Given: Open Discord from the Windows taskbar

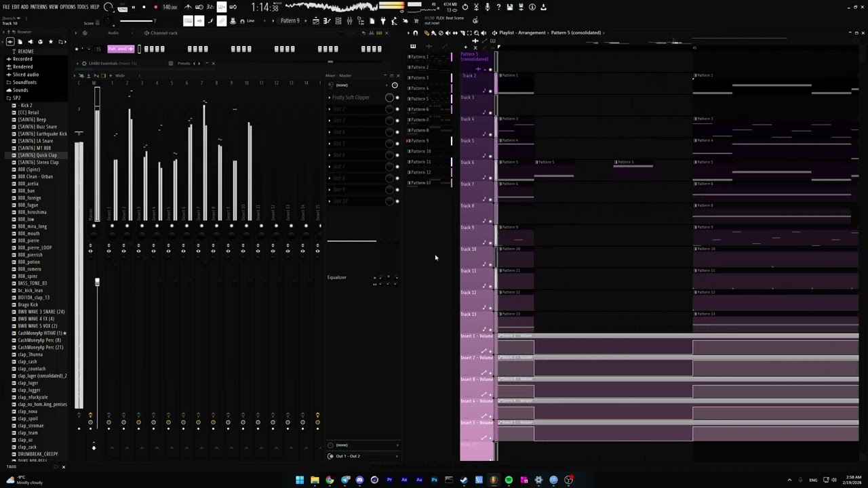Looking at the screenshot, I should 359,480.
